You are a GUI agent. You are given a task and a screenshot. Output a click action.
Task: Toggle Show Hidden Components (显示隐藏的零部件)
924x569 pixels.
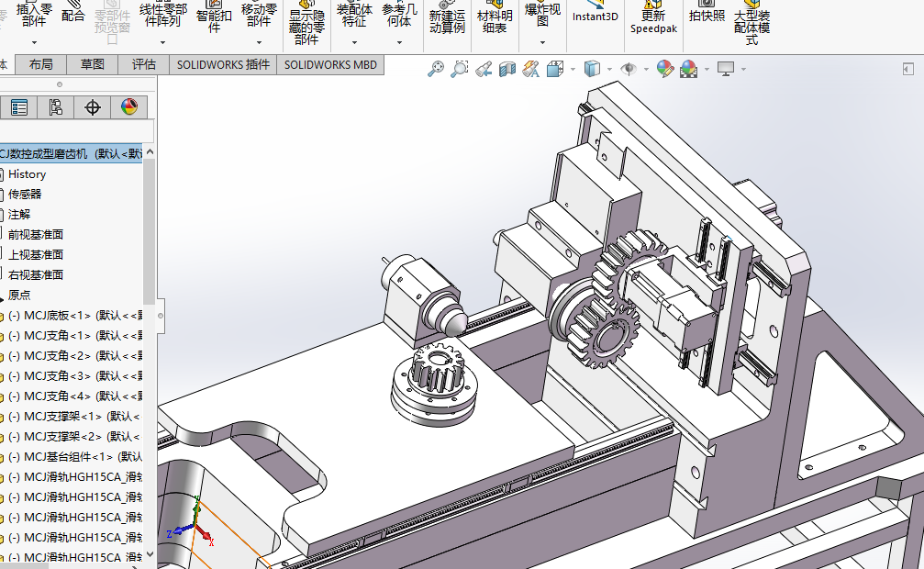tap(306, 24)
